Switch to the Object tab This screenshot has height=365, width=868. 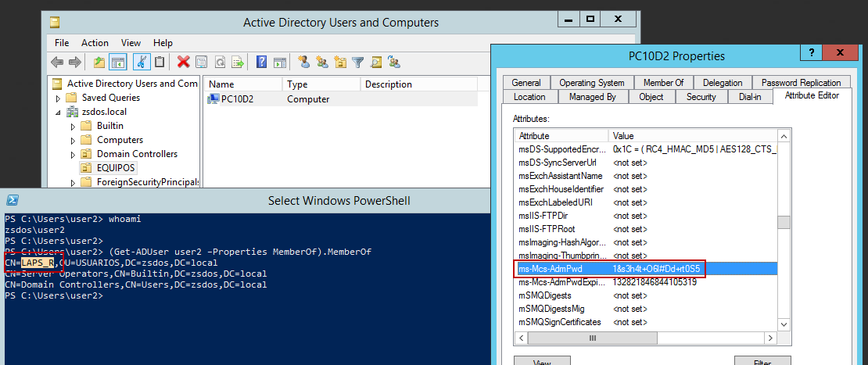coord(651,97)
